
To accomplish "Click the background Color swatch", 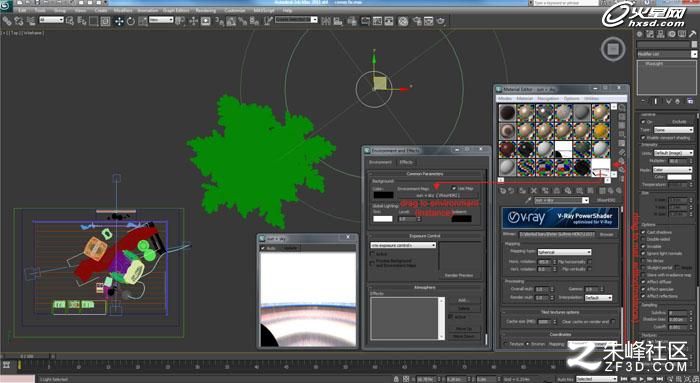I will (383, 195).
